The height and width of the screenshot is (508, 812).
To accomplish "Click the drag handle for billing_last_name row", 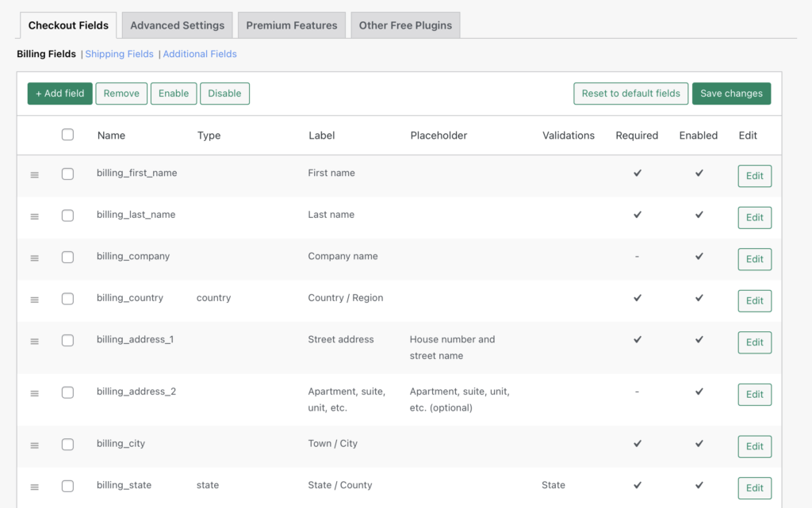I will (x=34, y=216).
